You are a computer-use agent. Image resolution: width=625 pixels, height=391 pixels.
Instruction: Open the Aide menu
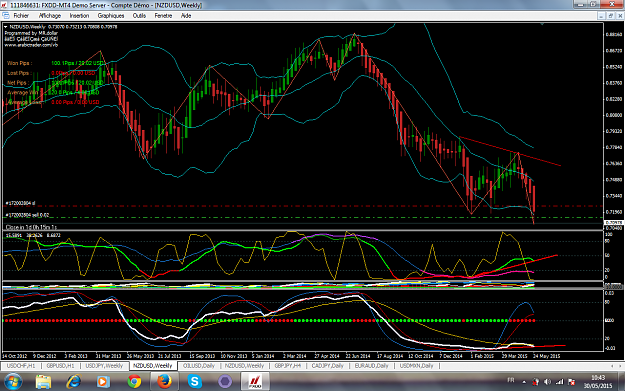[186, 16]
